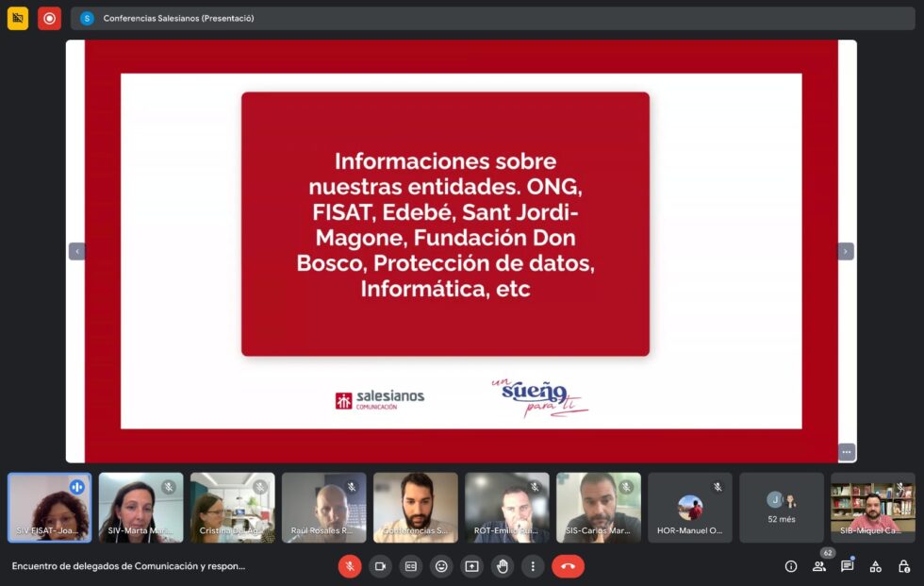Open host controls lock icon

(903, 566)
